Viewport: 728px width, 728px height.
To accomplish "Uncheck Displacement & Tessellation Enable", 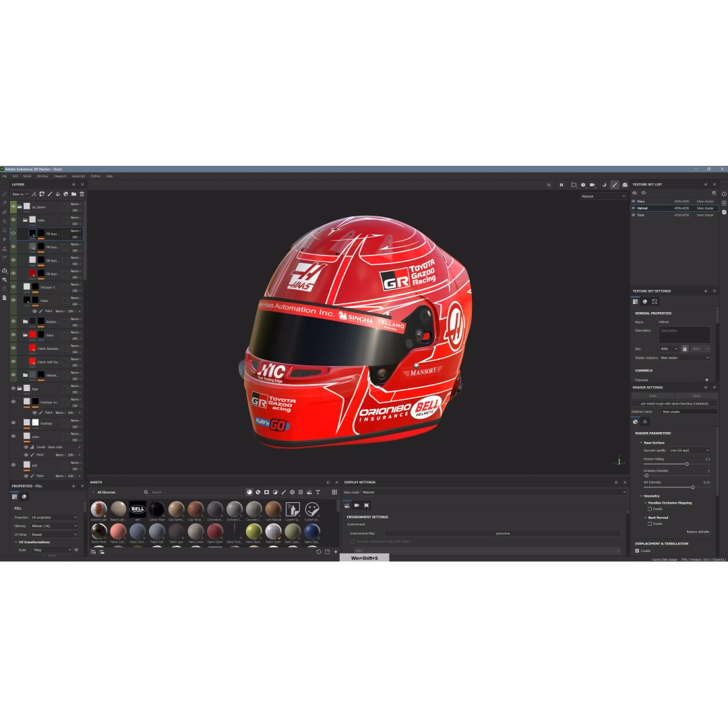I will click(x=637, y=551).
